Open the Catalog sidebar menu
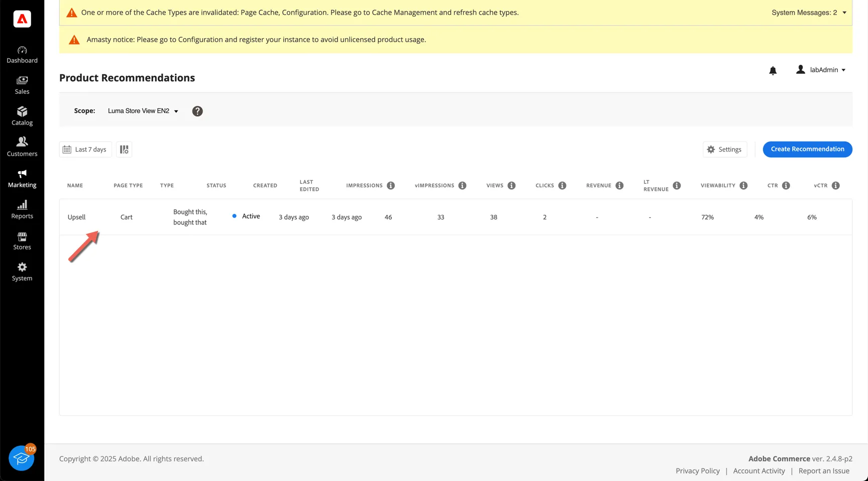The image size is (868, 481). click(22, 116)
